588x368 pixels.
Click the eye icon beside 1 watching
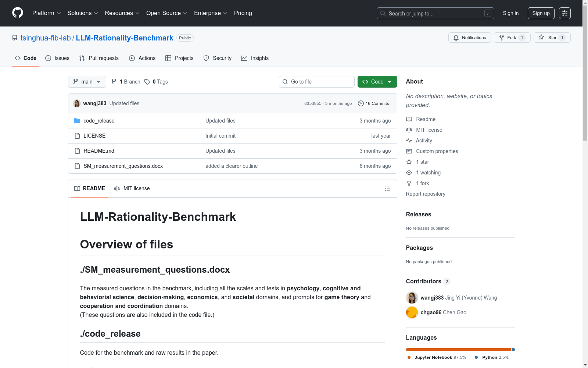(x=409, y=173)
